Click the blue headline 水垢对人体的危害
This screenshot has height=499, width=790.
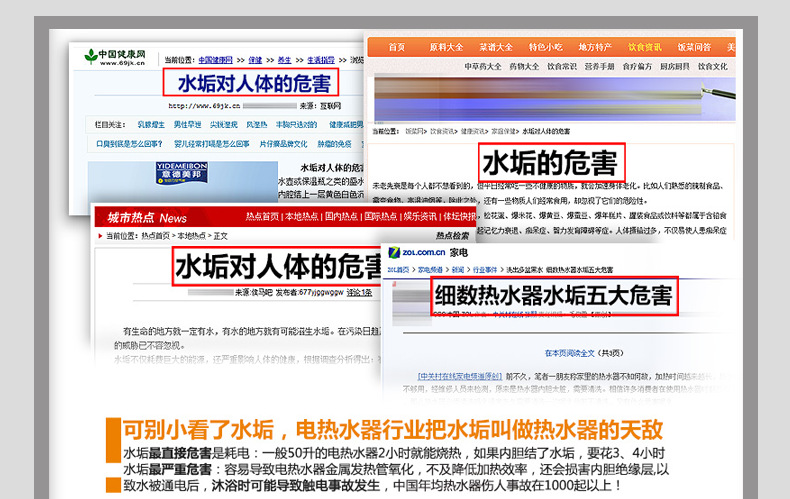pyautogui.click(x=254, y=84)
